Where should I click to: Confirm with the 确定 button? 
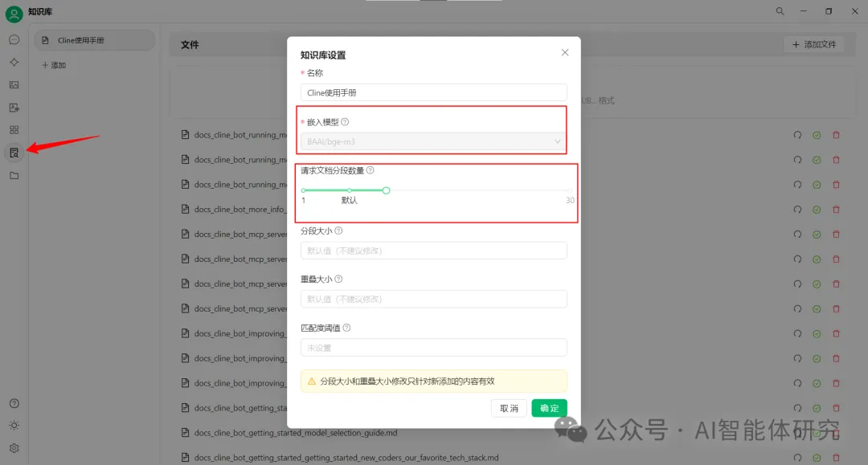click(x=549, y=408)
